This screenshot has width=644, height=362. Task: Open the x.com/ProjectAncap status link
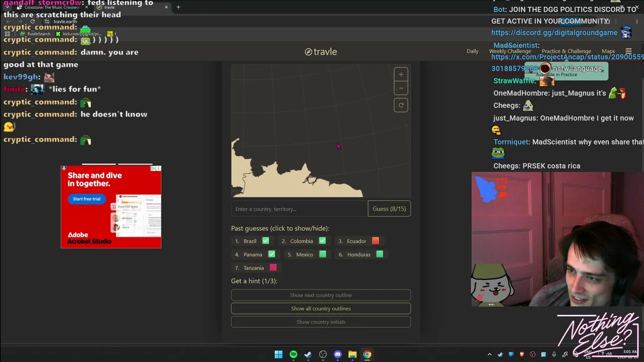[568, 57]
